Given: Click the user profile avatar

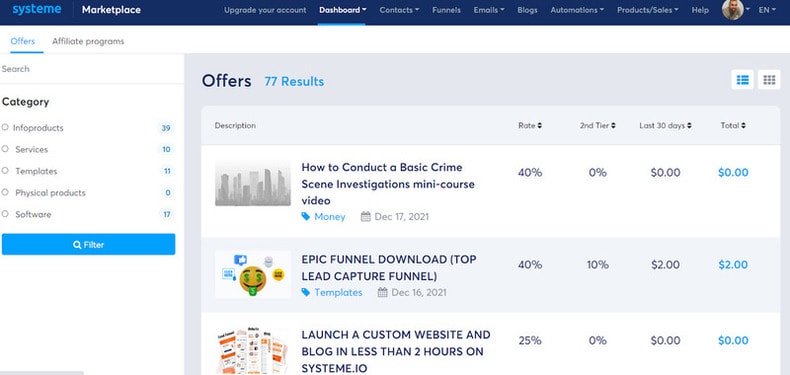Looking at the screenshot, I should pos(733,10).
